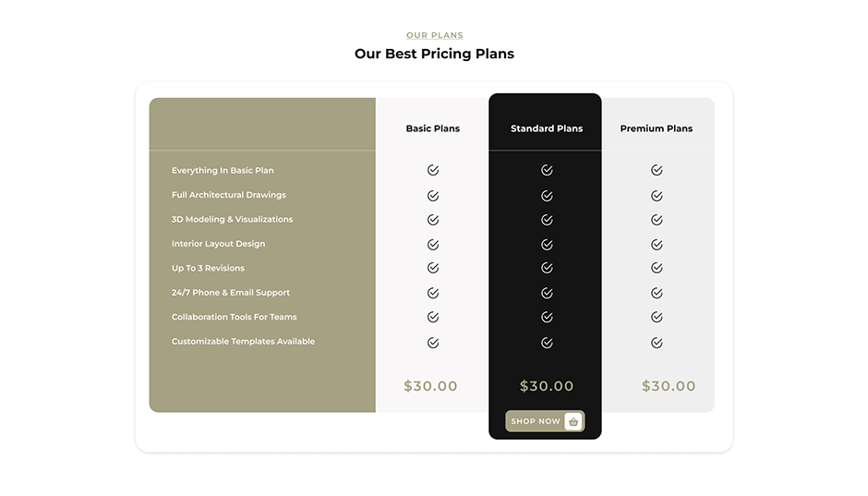Click Premium plan check for Everything In Basic Plan
Screen dimensions: 868x496
657,170
